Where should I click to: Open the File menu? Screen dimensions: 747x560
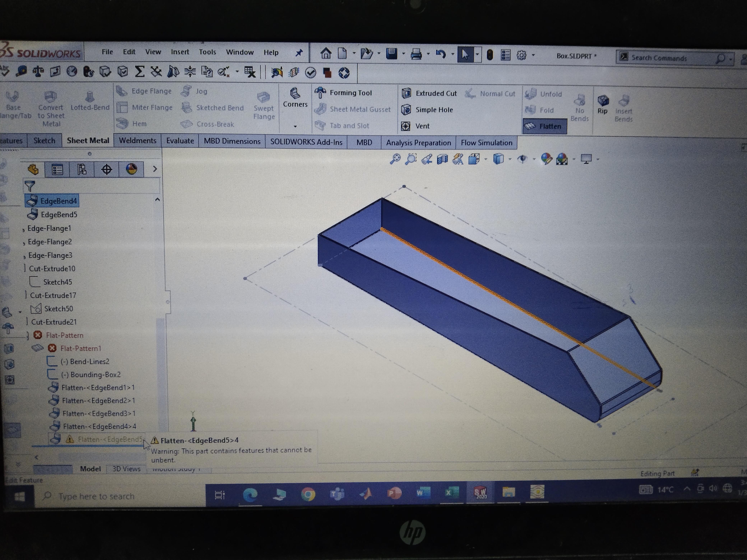pyautogui.click(x=107, y=52)
